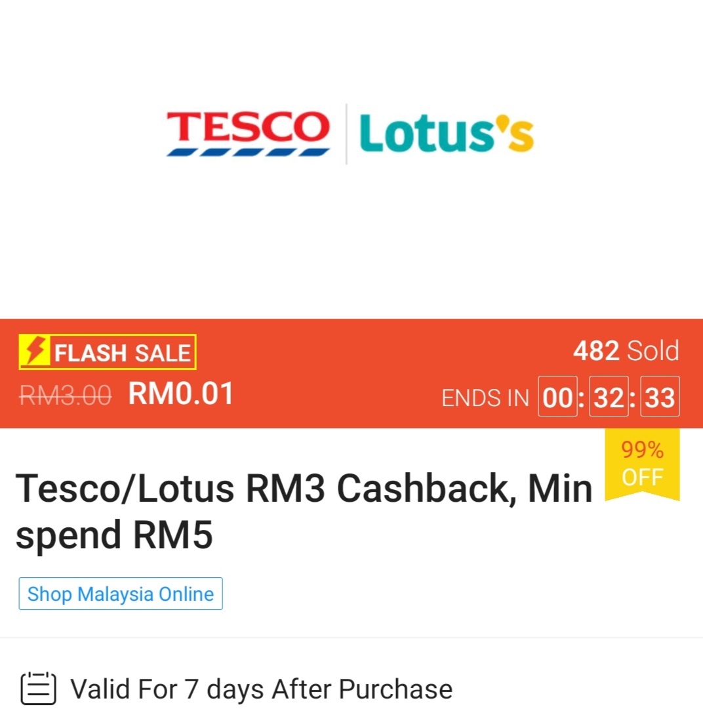The height and width of the screenshot is (728, 703).
Task: Tap the blue stripes under TESCO
Action: (248, 152)
